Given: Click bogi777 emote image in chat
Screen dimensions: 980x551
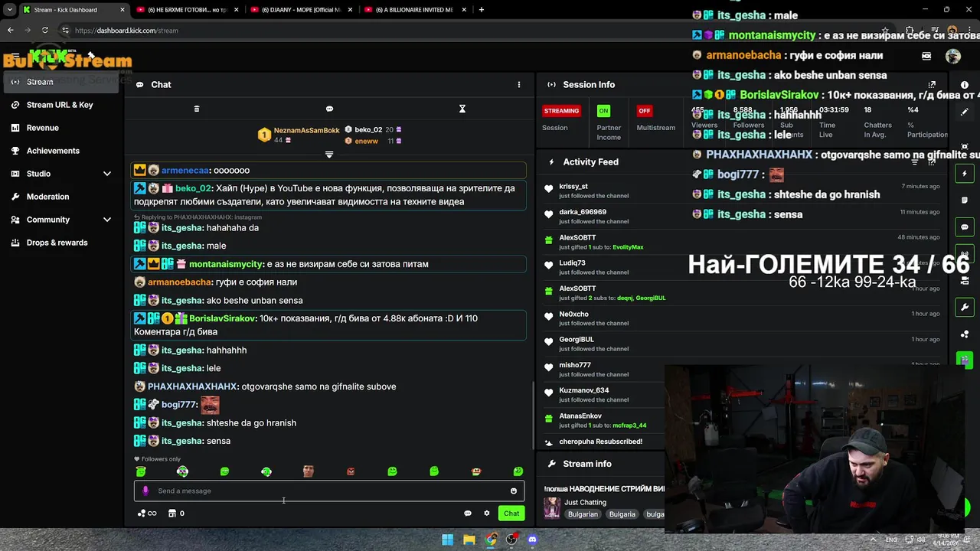Looking at the screenshot, I should pos(210,405).
